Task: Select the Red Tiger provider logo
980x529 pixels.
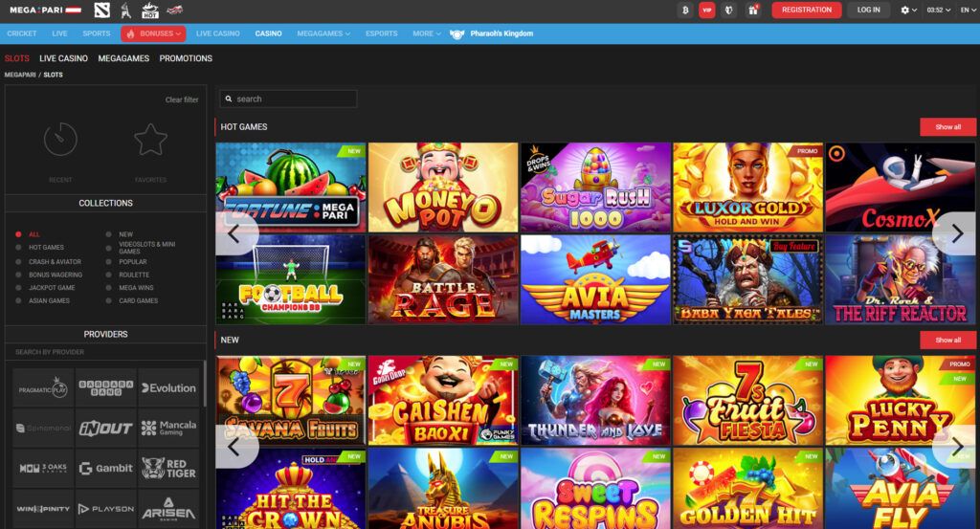Action: (168, 468)
